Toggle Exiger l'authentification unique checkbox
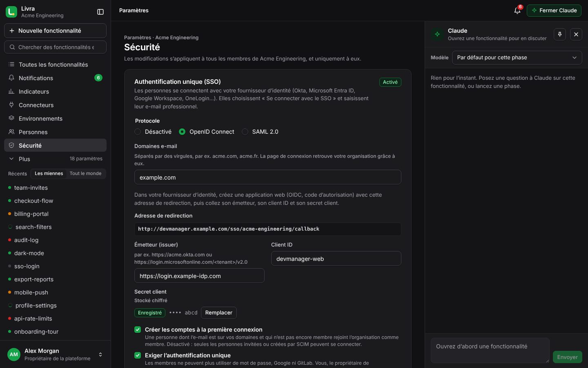588x368 pixels. [x=138, y=355]
